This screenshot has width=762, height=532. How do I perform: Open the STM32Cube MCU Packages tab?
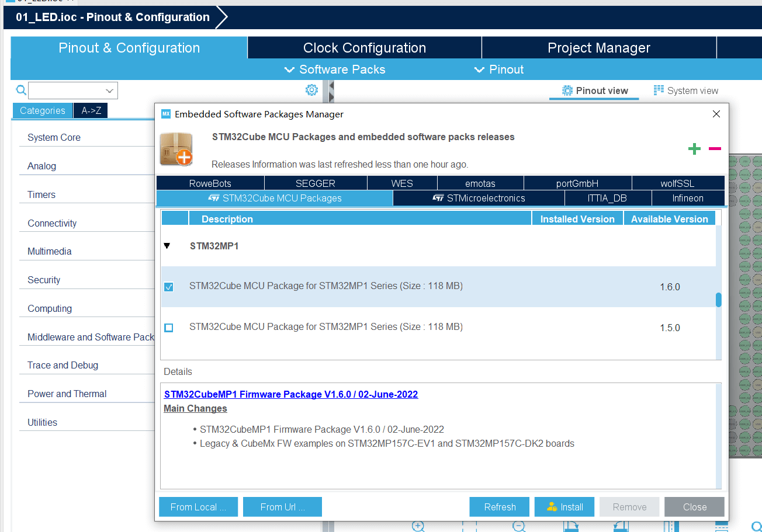coord(275,198)
